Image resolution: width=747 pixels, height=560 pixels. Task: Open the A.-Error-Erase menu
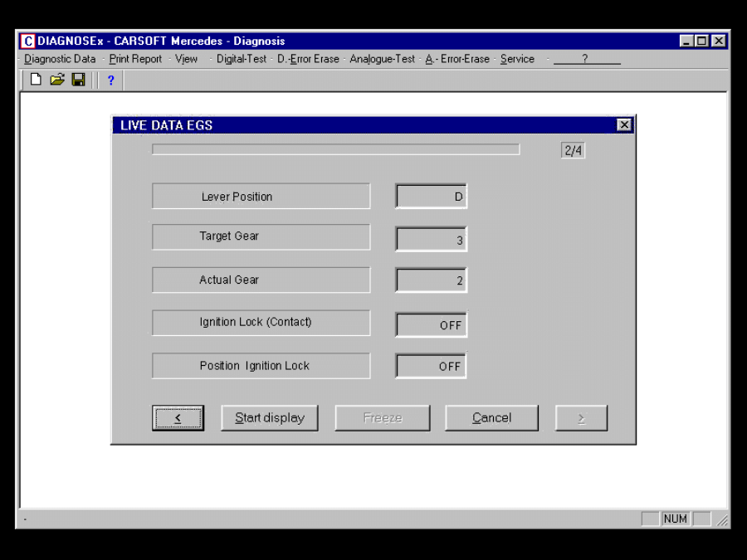pos(456,59)
